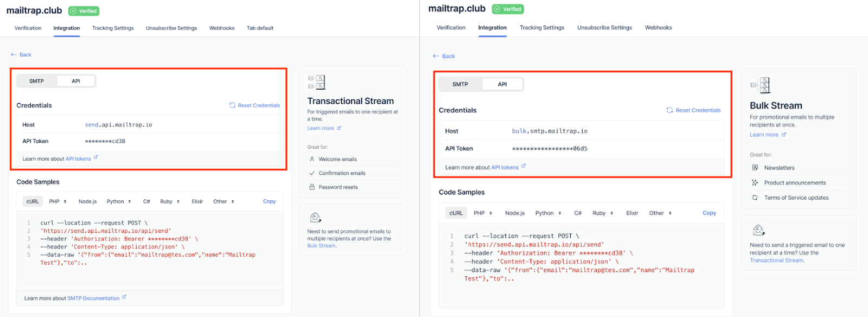
Task: Copy the code sample in the Bulk view
Action: pos(709,213)
